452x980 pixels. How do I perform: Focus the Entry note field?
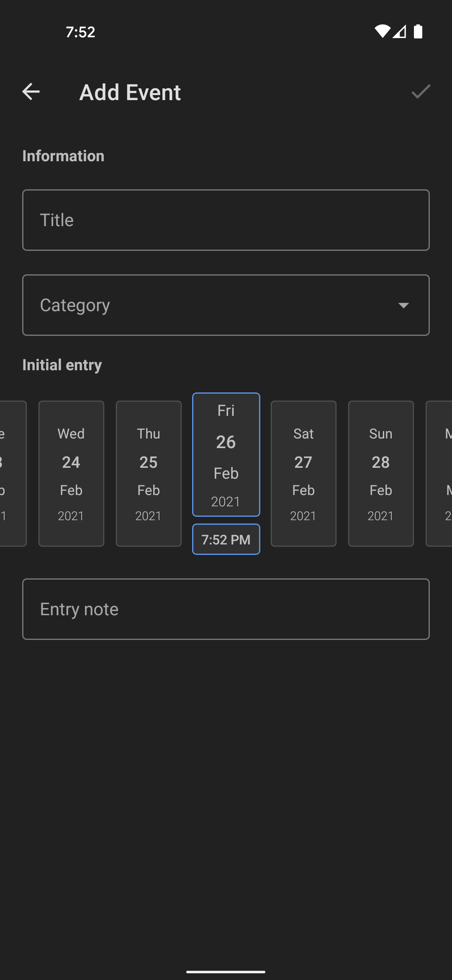click(x=226, y=609)
